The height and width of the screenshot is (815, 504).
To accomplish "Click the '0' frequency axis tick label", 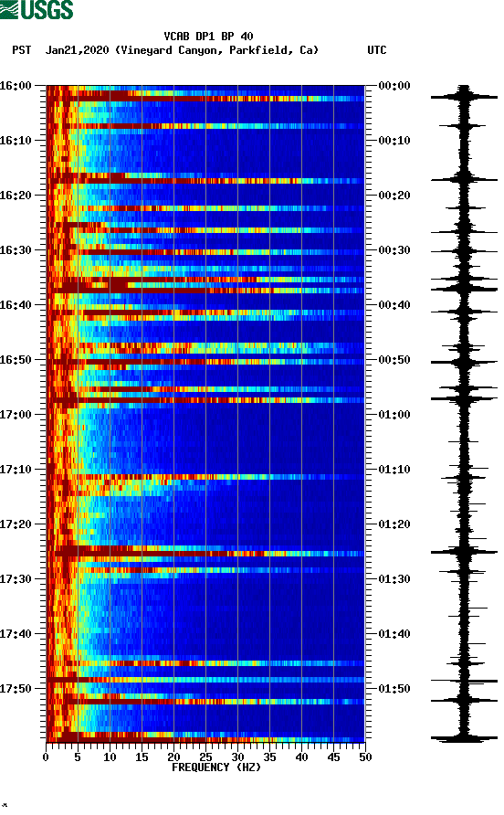I will tap(46, 757).
